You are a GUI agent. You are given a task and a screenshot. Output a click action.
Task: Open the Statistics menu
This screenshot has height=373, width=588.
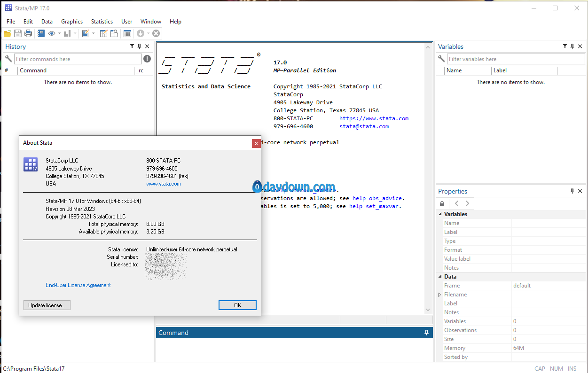[102, 22]
